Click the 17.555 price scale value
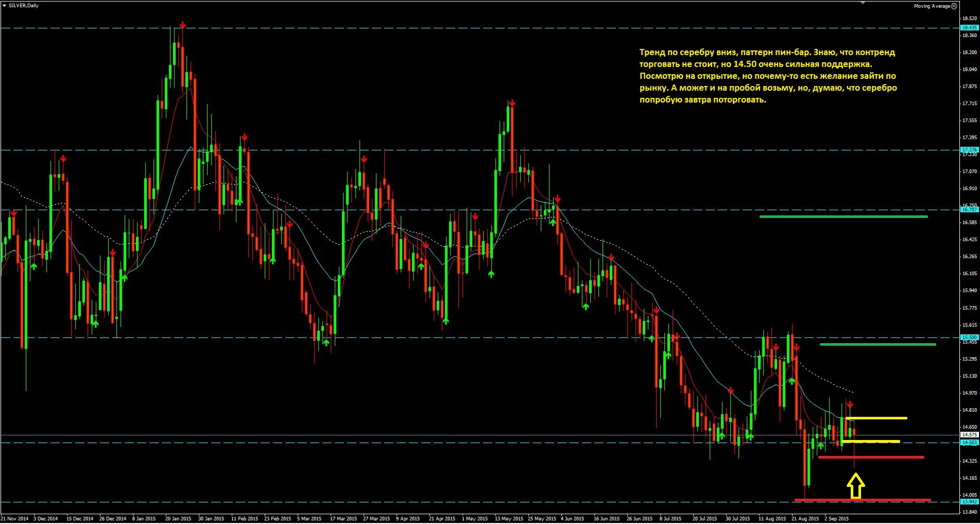The image size is (980, 524). pos(969,121)
